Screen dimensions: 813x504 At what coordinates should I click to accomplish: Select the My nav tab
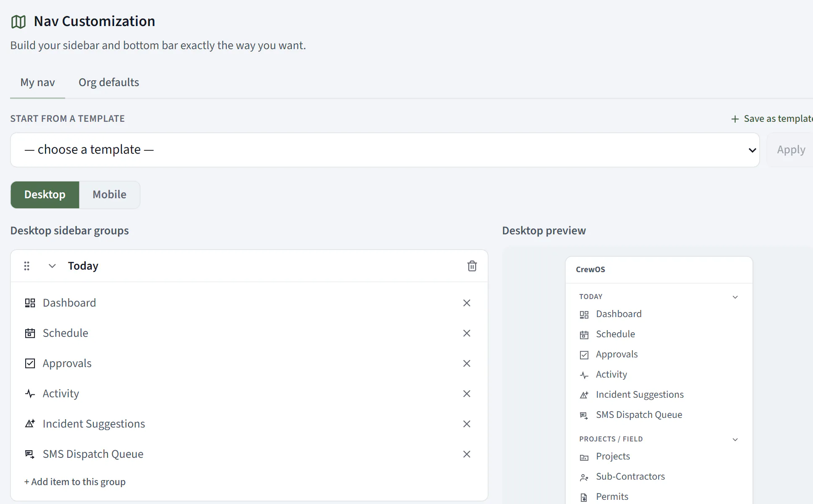[38, 82]
